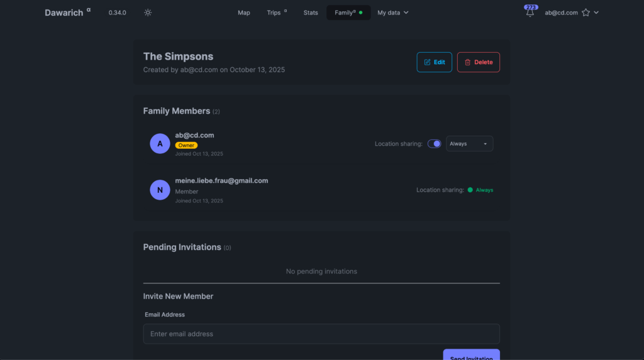This screenshot has width=644, height=360.
Task: Click the green Always sharing indicator dot
Action: click(470, 190)
